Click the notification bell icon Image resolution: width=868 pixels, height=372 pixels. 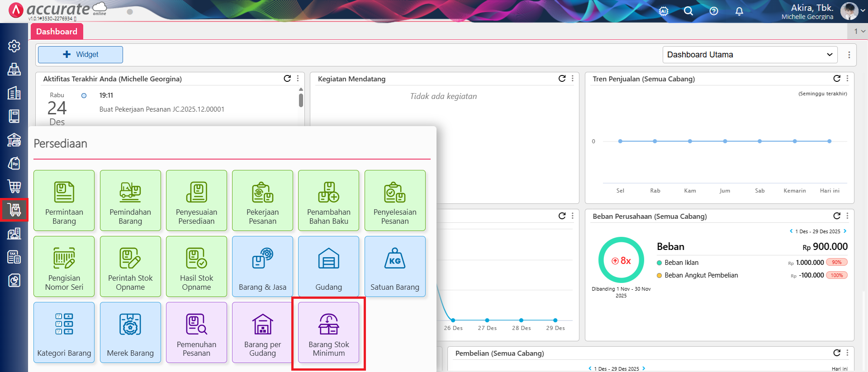(739, 11)
